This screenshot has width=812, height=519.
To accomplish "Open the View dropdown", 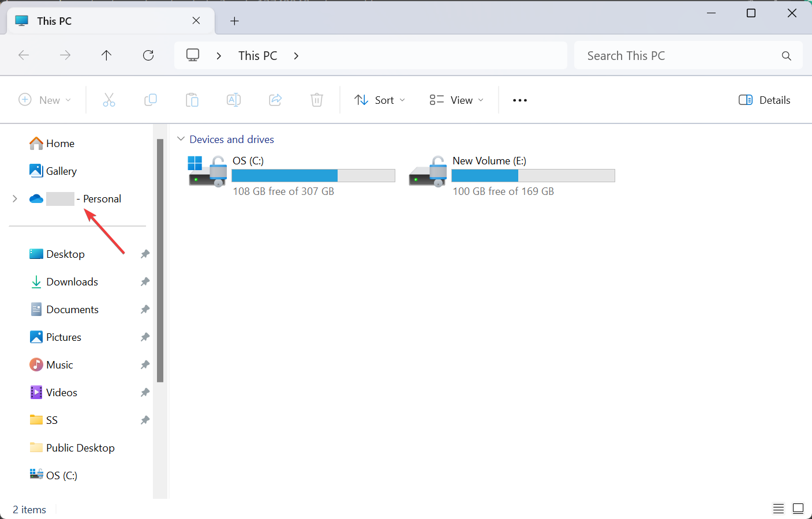I will 455,100.
